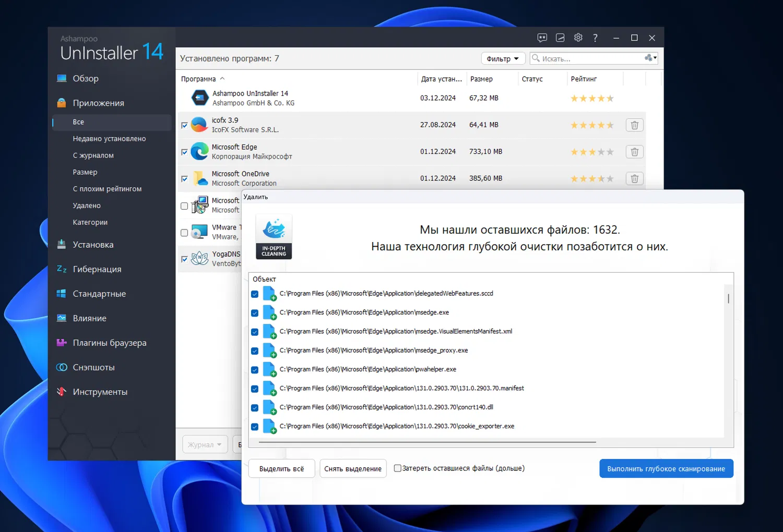Open the feedback chat icon in title bar
The width and height of the screenshot is (783, 532).
[x=542, y=38]
